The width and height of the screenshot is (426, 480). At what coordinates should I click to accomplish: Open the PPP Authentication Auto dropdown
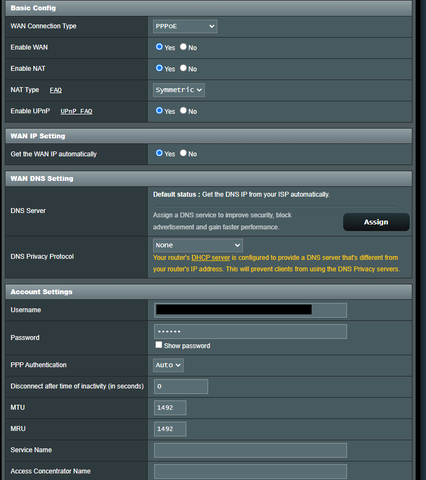pos(168,365)
